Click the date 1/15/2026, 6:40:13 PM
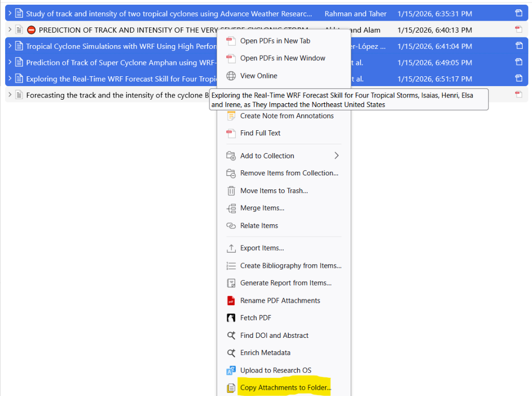This screenshot has height=396, width=532. click(x=435, y=30)
